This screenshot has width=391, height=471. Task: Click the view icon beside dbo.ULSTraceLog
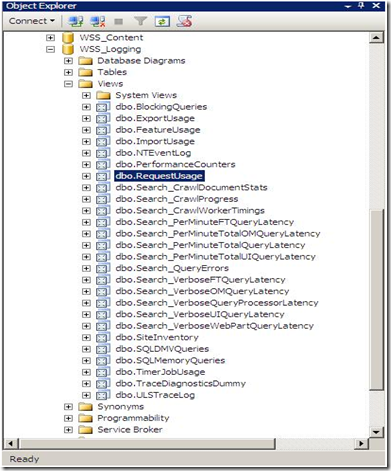tap(102, 395)
